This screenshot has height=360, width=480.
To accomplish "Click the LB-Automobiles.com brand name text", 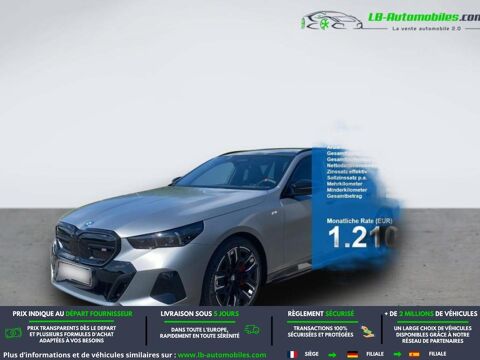I will pyautogui.click(x=424, y=17).
